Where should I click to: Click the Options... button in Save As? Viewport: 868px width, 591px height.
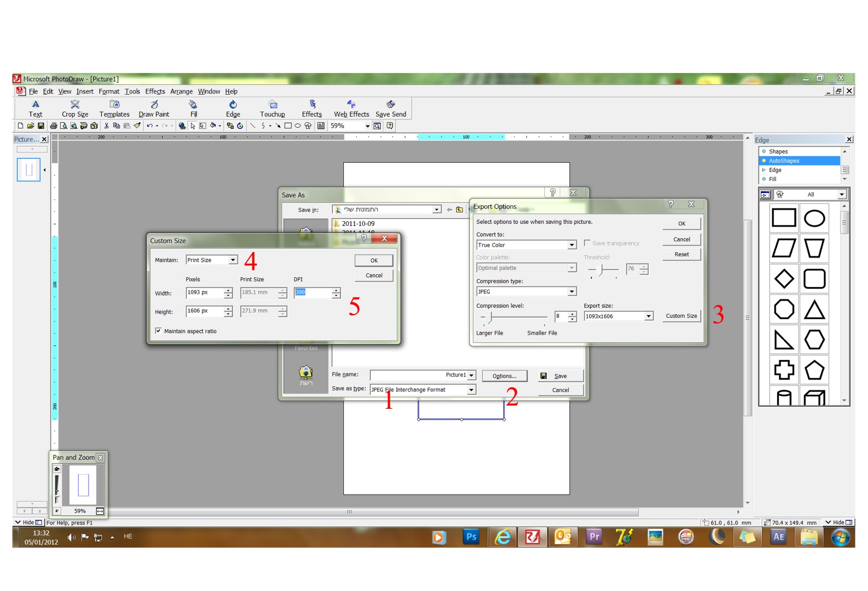point(504,376)
